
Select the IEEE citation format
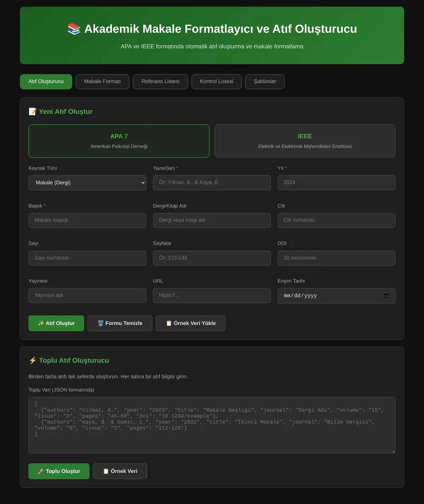click(x=305, y=141)
